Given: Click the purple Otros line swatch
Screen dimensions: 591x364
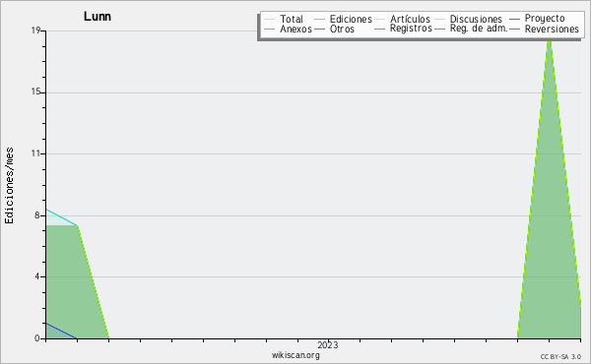Looking at the screenshot, I should pos(319,29).
